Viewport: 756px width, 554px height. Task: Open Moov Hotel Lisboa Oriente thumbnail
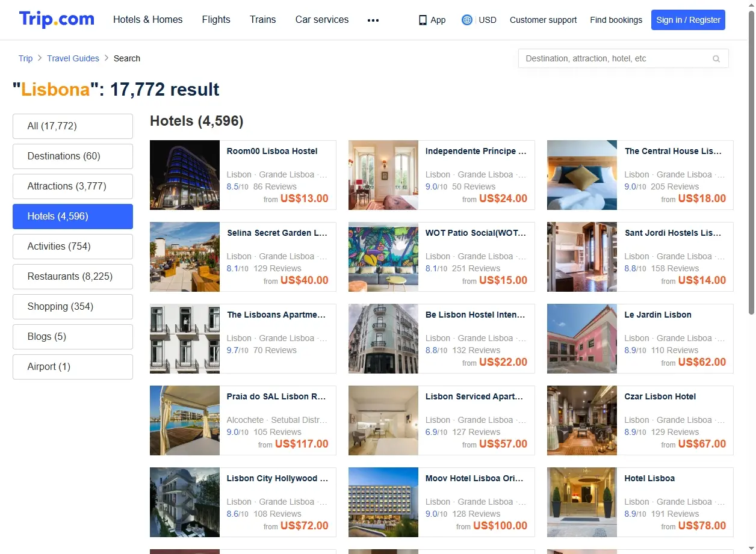tap(383, 502)
